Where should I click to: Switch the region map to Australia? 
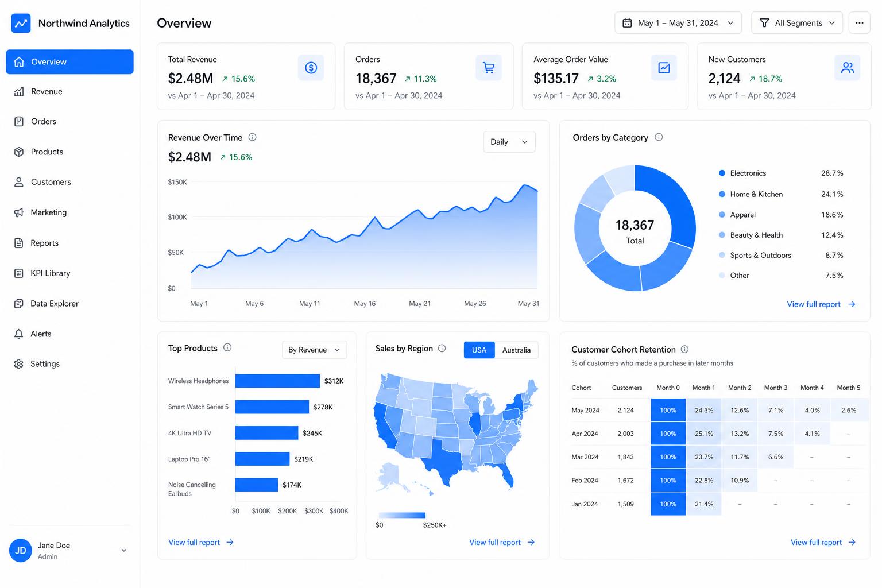pos(516,350)
